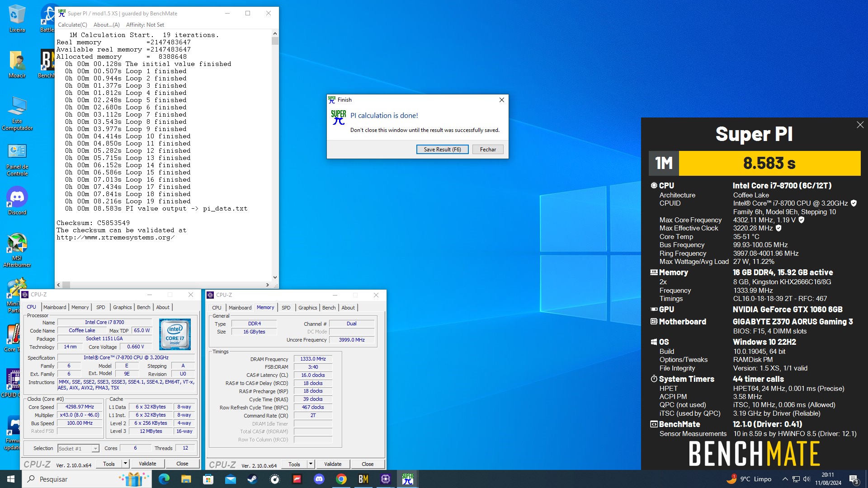
Task: Switch to Mainboard tab in left CPU-Z
Action: [55, 307]
